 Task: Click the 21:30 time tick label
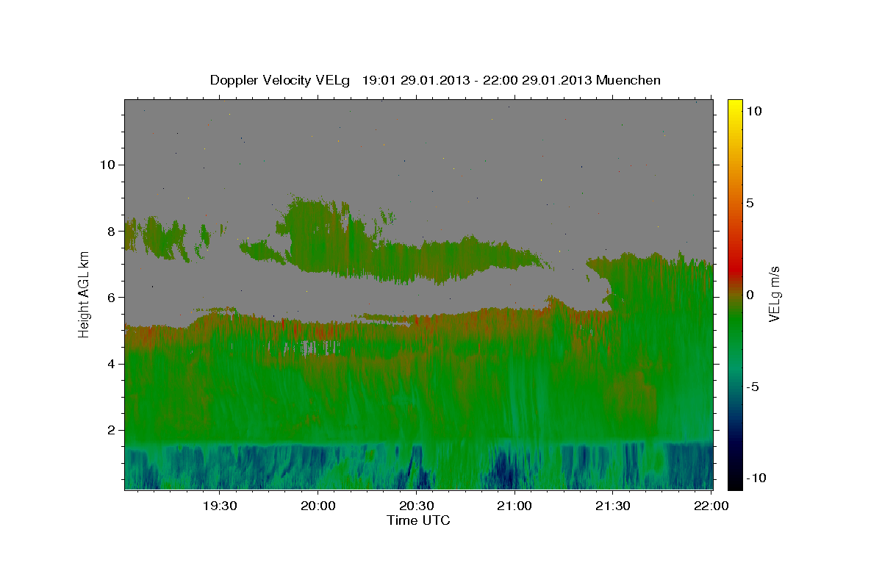pyautogui.click(x=612, y=506)
